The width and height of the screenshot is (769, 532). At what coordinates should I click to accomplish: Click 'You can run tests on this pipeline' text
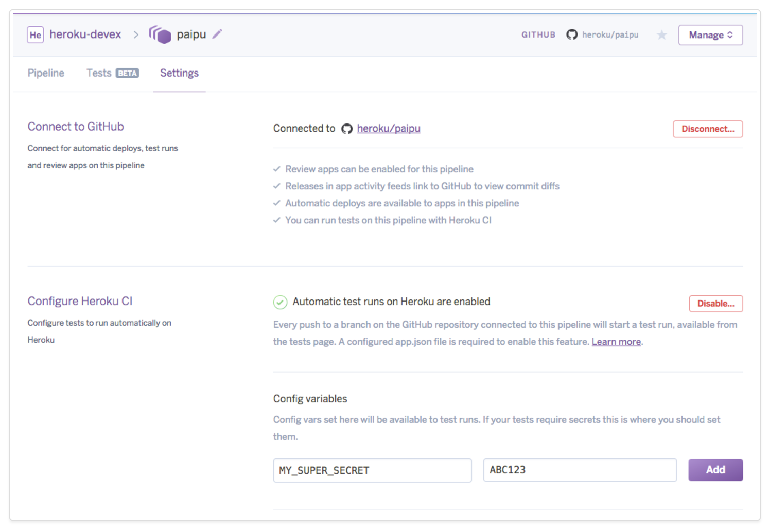point(388,220)
